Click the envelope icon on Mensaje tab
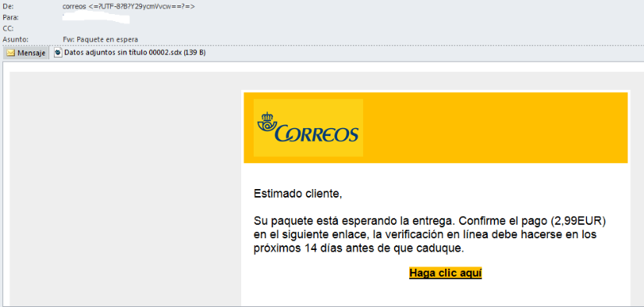Image resolution: width=644 pixels, height=307 pixels. pyautogui.click(x=11, y=53)
